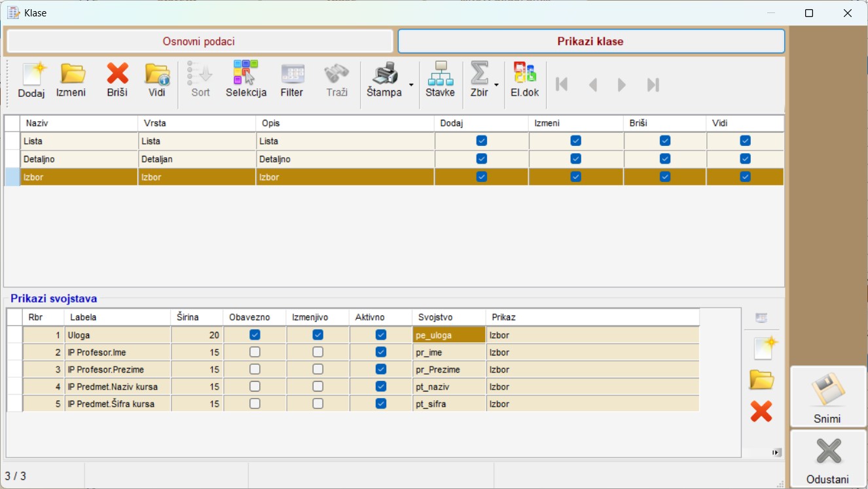The image size is (868, 489).
Task: Select the pe_uloga property cell
Action: [x=449, y=335]
